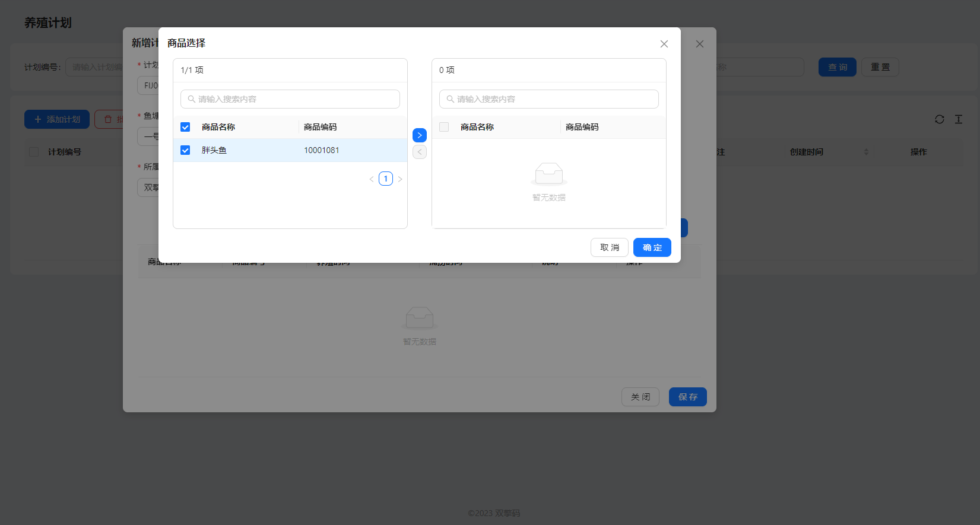Click next page arrow in left list
The height and width of the screenshot is (525, 980).
pos(400,179)
